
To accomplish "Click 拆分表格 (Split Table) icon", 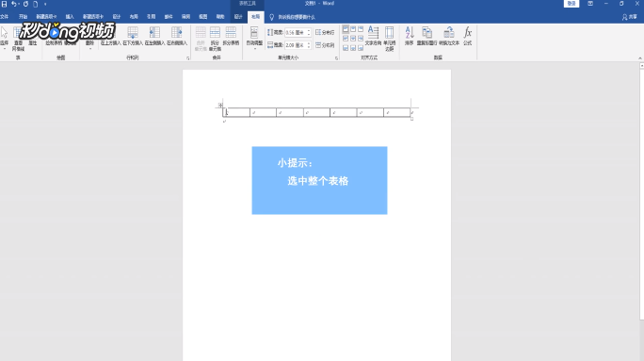I will 231,33.
